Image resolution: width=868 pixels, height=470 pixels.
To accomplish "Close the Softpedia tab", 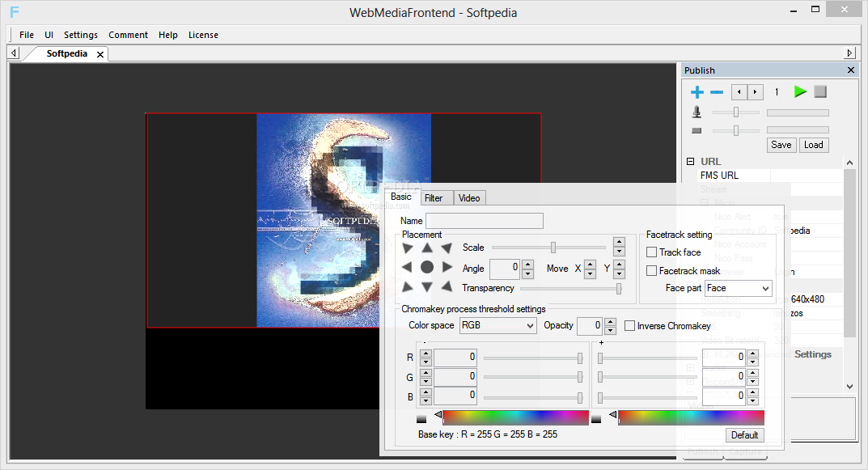I will pyautogui.click(x=100, y=54).
